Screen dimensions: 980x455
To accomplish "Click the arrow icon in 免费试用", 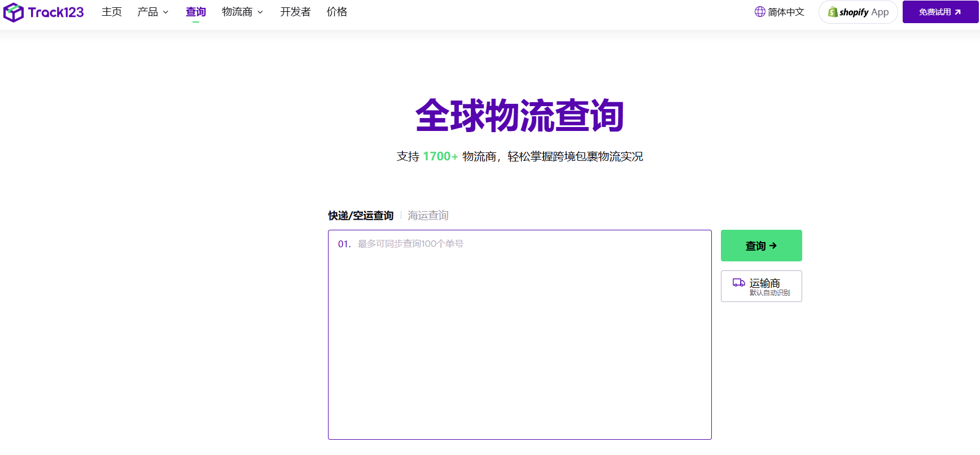I will tap(957, 12).
